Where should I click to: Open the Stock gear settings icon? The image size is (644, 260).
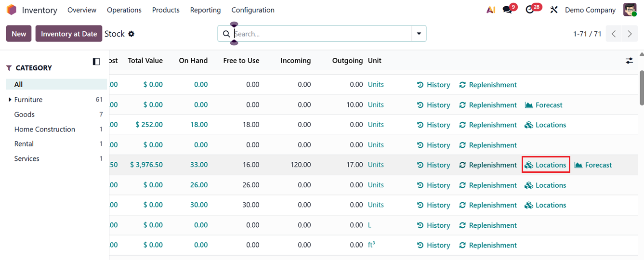131,34
